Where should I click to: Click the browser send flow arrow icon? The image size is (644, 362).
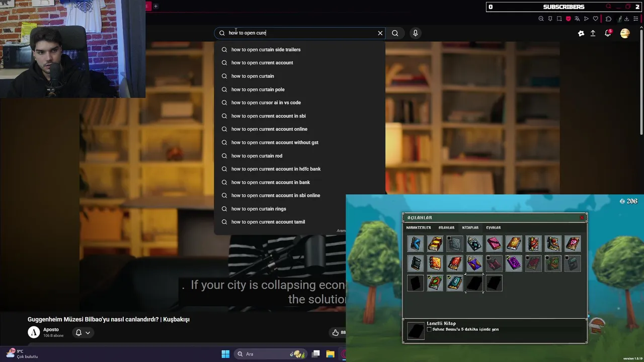coord(586,19)
